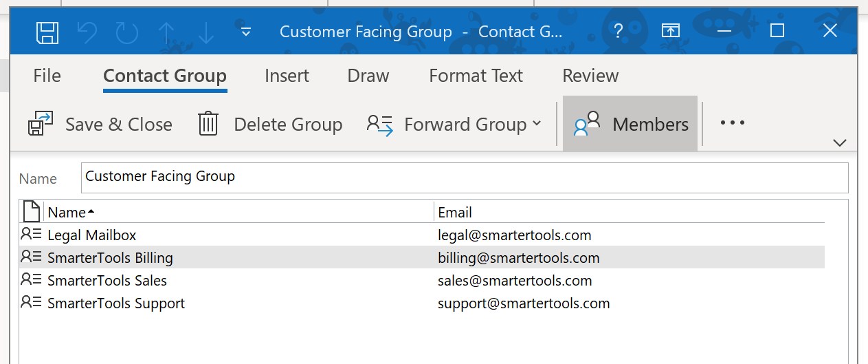Click the Redo arrow icon

126,32
